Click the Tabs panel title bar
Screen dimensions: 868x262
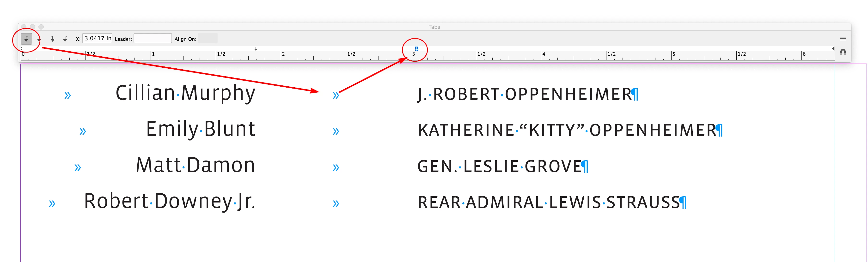point(434,27)
